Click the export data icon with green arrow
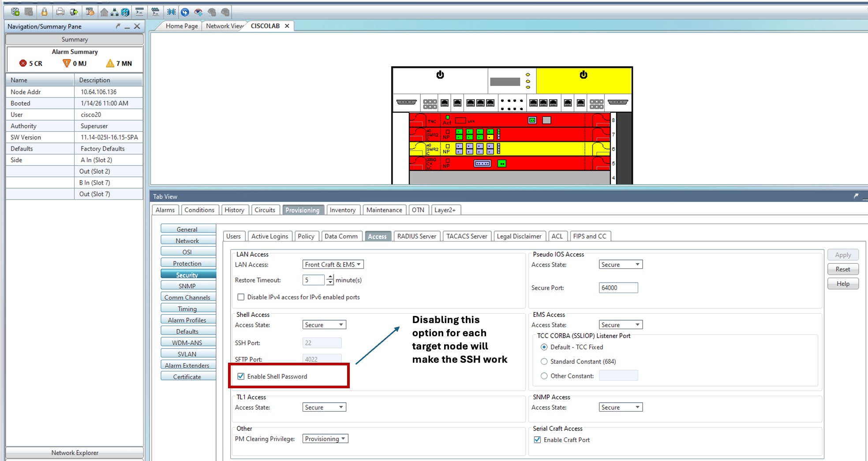Image resolution: width=868 pixels, height=461 pixels. pos(74,12)
